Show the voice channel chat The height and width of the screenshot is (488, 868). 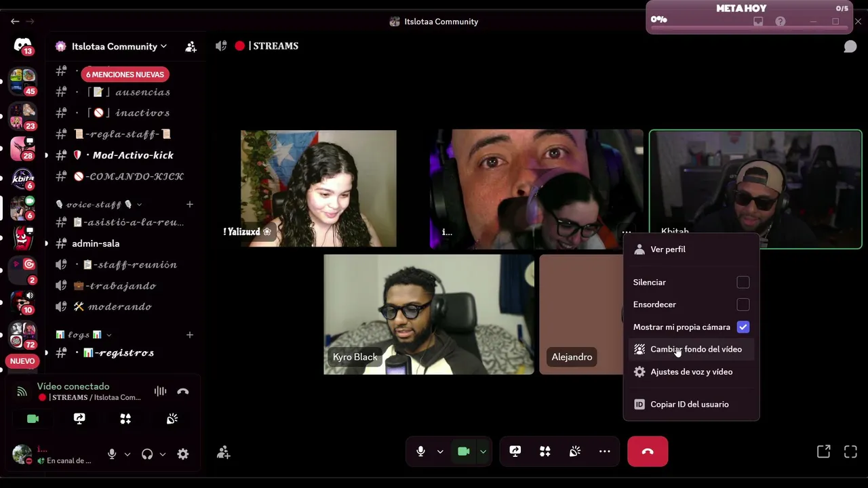(x=850, y=46)
